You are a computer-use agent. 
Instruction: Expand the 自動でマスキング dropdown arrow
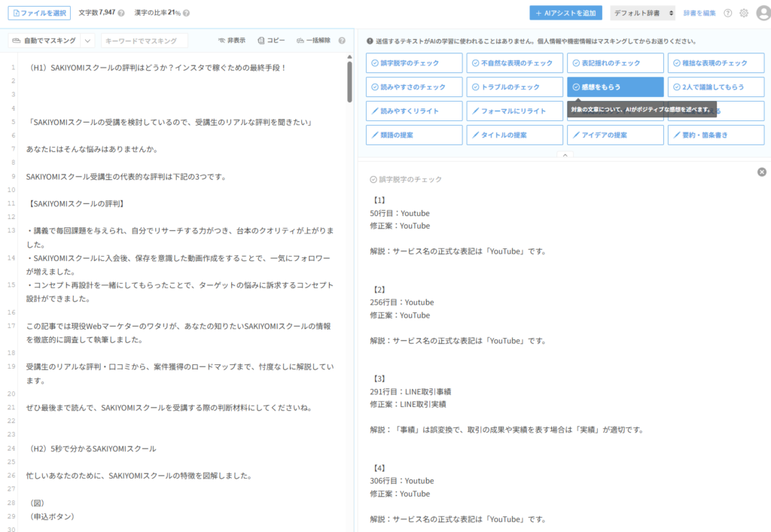(87, 41)
